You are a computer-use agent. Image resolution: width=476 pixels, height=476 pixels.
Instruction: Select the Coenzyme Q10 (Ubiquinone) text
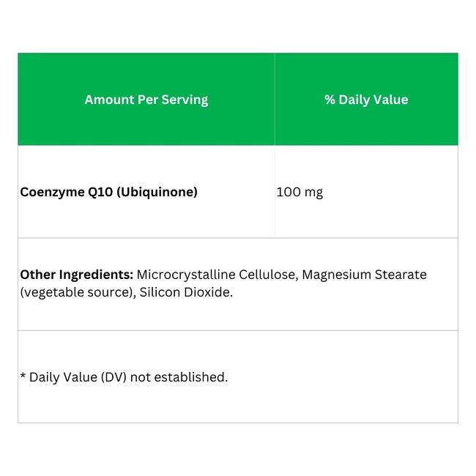tap(108, 192)
